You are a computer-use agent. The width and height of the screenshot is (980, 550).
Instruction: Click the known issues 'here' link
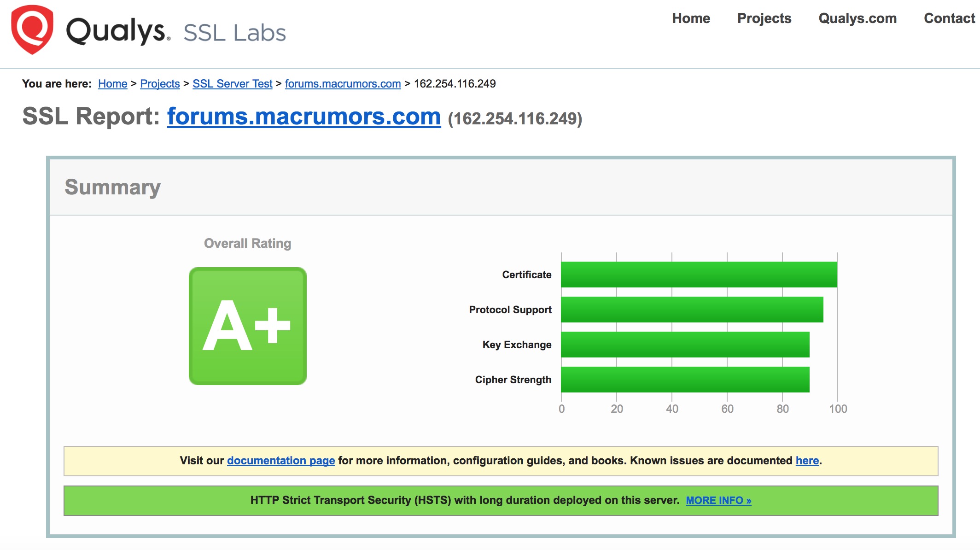tap(807, 461)
